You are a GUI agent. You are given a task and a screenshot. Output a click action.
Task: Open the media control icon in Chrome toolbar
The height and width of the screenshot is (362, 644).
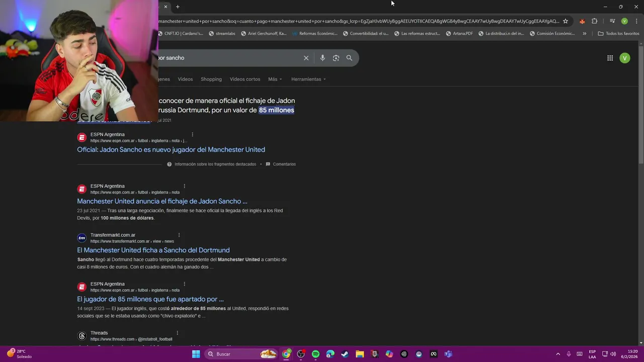(x=612, y=21)
